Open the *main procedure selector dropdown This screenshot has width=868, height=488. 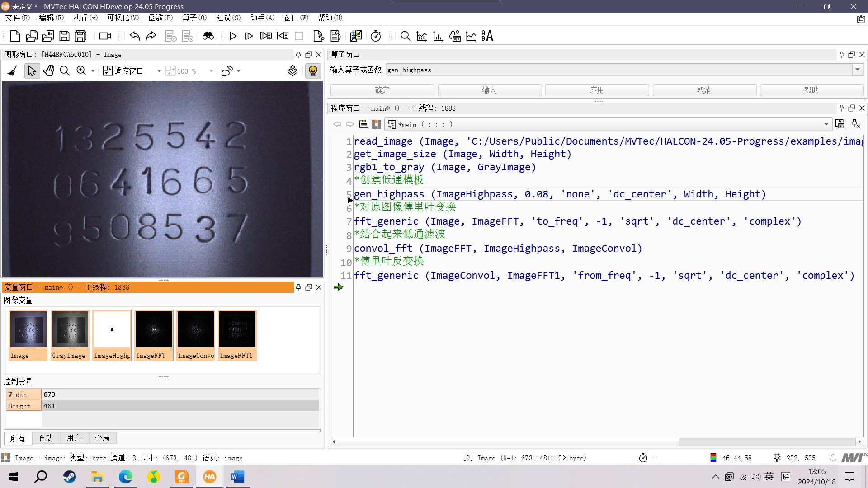(608, 124)
